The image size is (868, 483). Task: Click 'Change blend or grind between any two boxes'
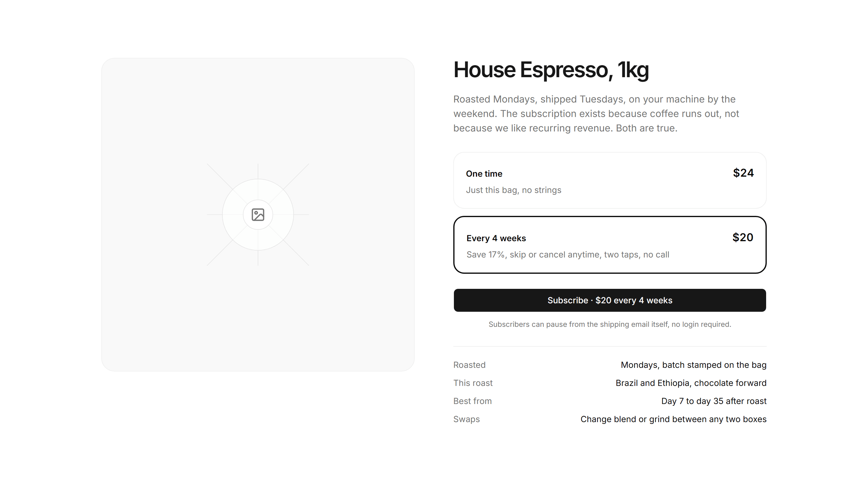(673, 419)
